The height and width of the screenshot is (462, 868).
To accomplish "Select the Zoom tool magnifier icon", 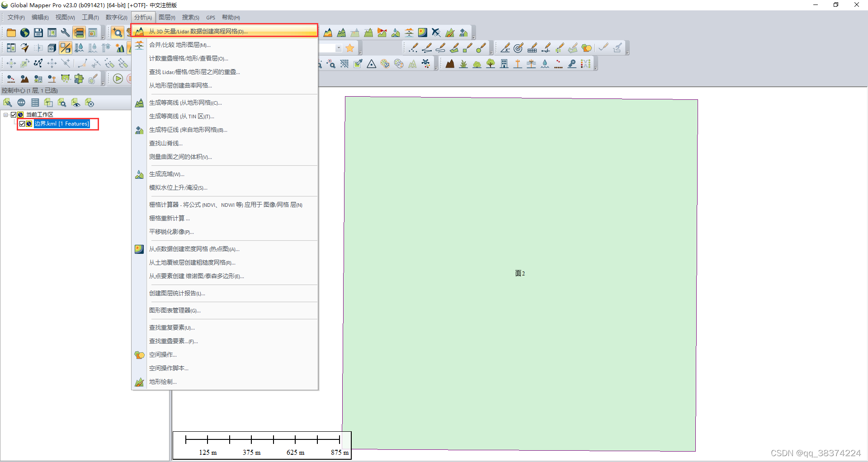I will point(118,33).
